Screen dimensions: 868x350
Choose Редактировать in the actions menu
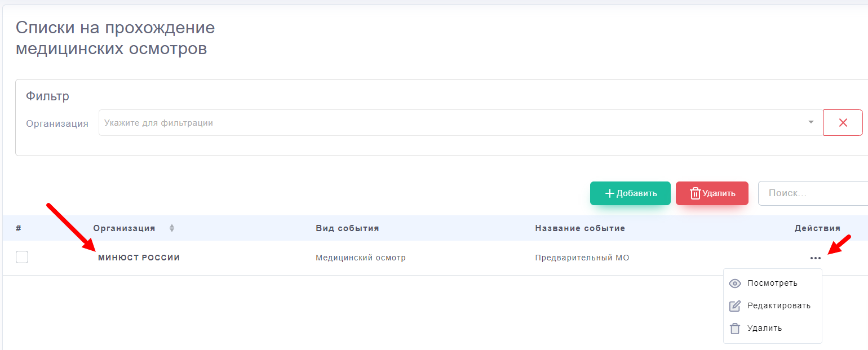click(x=778, y=305)
